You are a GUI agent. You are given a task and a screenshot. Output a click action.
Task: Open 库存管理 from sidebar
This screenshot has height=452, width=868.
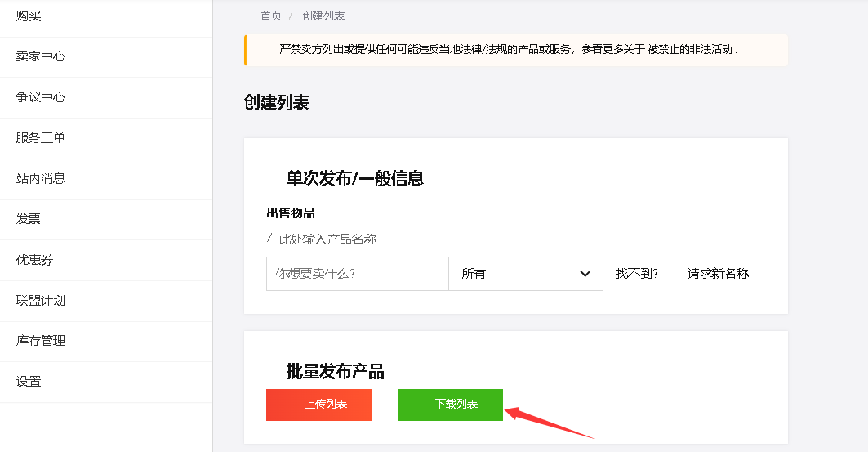(x=41, y=341)
